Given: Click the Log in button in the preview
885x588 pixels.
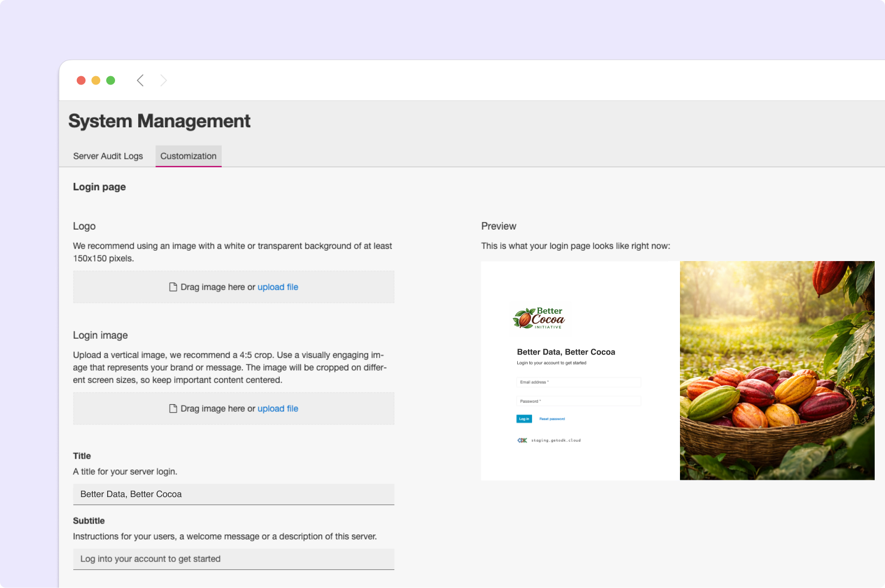Looking at the screenshot, I should tap(524, 419).
